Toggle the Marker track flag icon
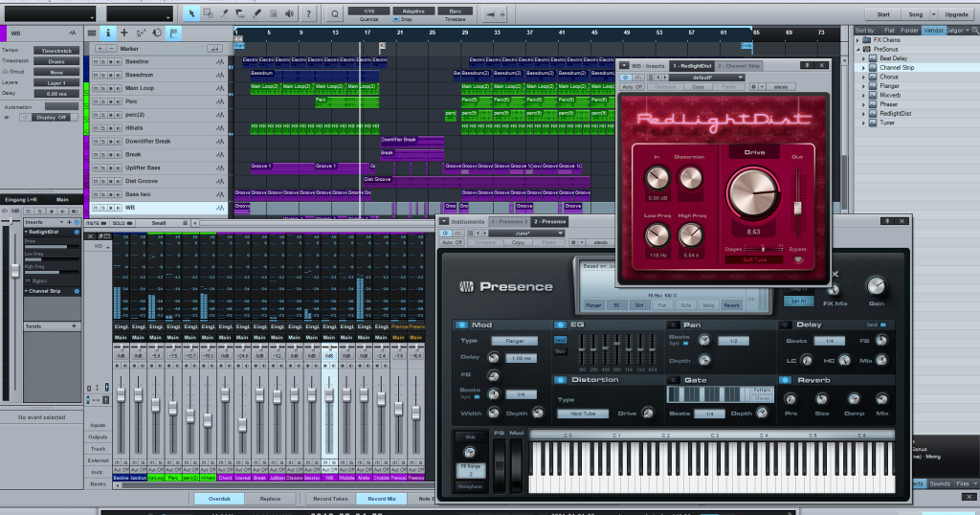Screen dimensions: 980x515 (x=174, y=34)
